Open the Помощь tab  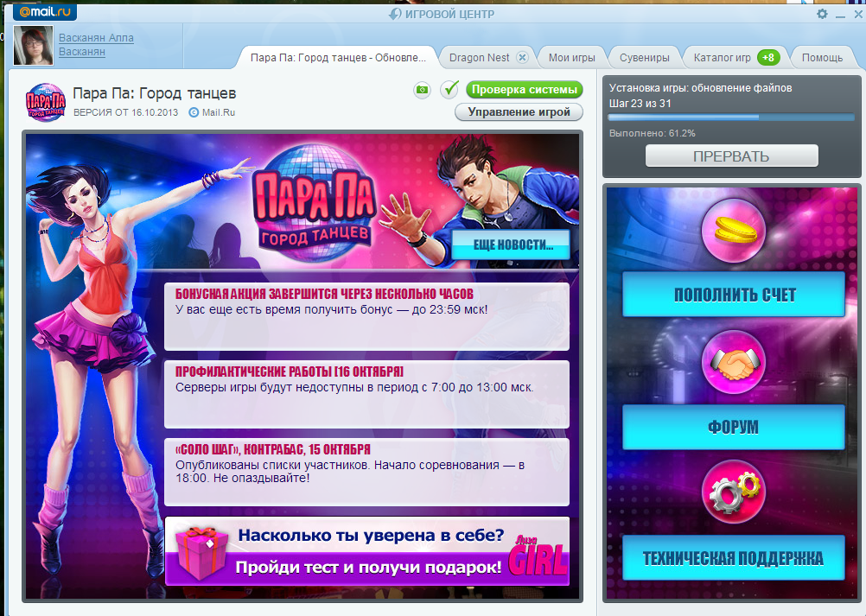822,57
